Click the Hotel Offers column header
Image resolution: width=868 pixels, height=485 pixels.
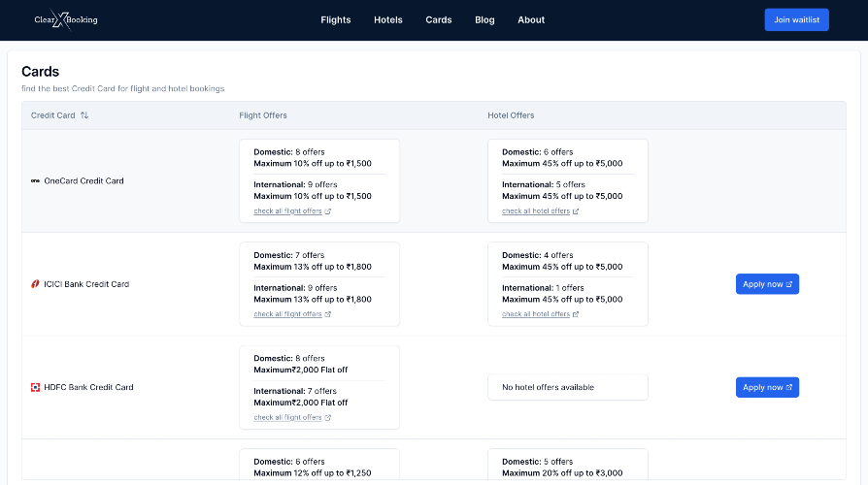pos(511,115)
